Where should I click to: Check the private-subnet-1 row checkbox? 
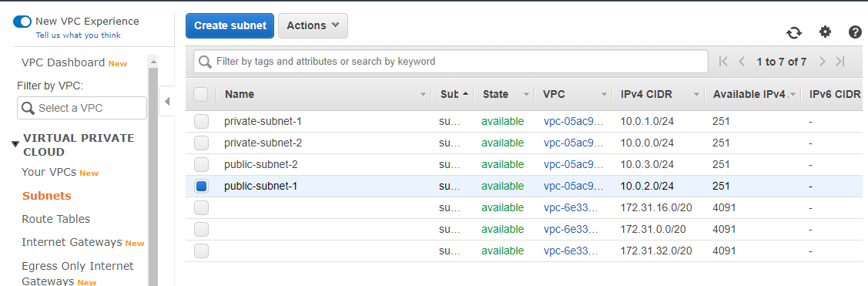(x=201, y=121)
